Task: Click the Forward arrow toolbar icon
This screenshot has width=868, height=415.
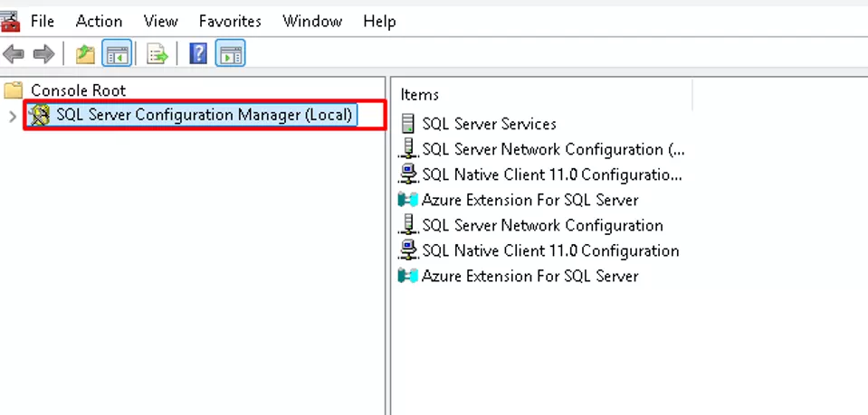Action: (x=43, y=54)
